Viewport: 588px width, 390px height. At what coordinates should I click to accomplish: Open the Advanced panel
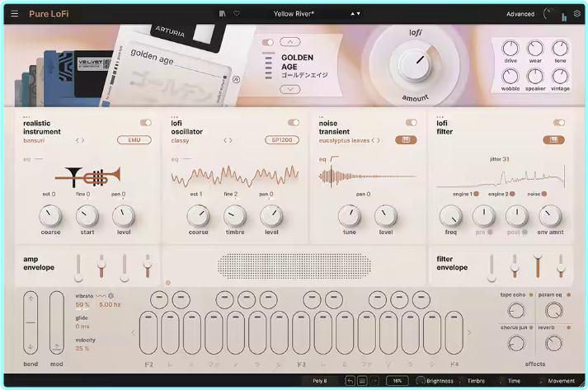[x=520, y=14]
